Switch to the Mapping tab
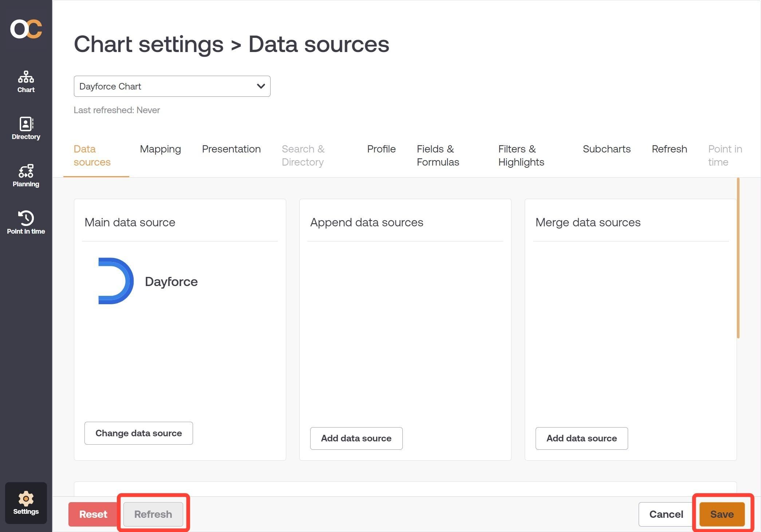Screen dimensions: 761x532 point(160,149)
